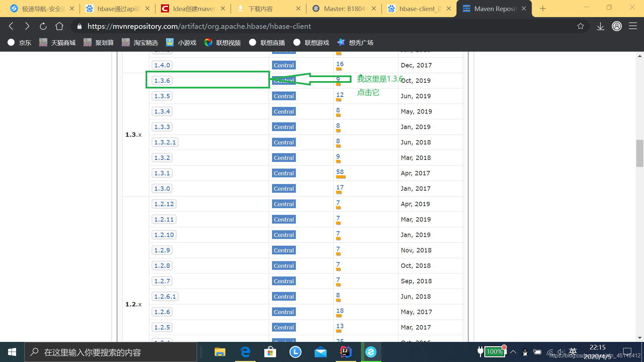The height and width of the screenshot is (362, 644).
Task: Go back with the back arrow
Action: [11, 26]
